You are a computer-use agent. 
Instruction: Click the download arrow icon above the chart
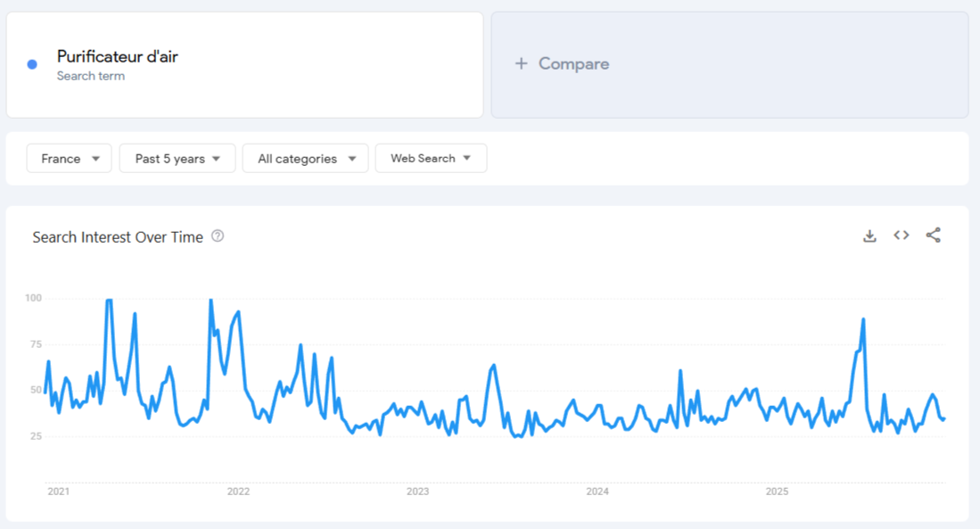pos(869,235)
